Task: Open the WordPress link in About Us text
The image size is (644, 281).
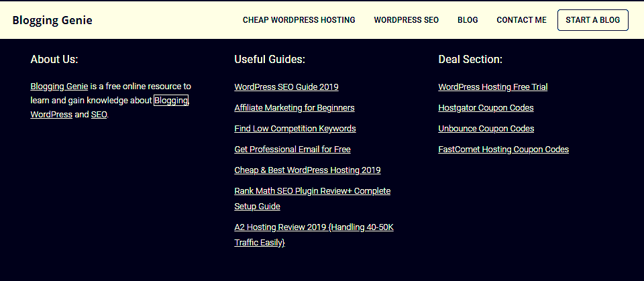Action: [52, 115]
